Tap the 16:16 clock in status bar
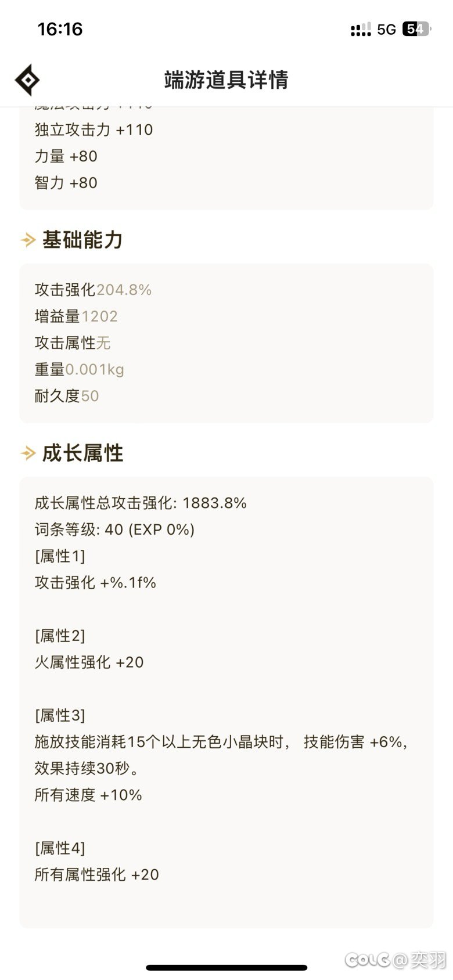 pos(60,29)
